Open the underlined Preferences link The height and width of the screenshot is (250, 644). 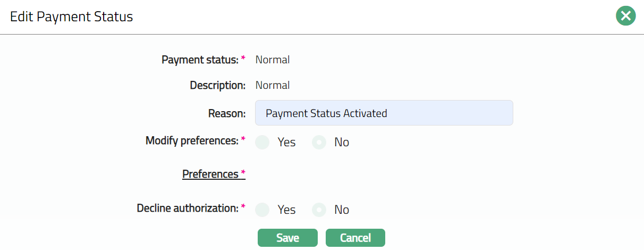(210, 174)
